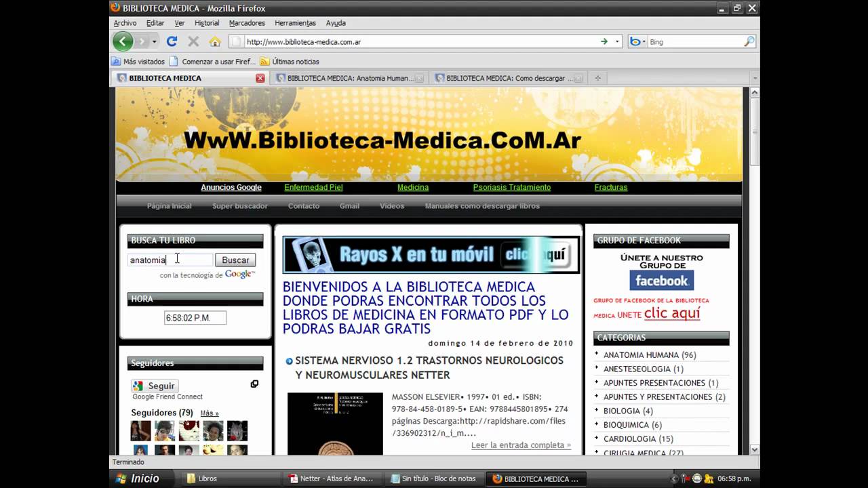Click the Facebook logo in group widget
This screenshot has height=488, width=868.
(x=661, y=281)
